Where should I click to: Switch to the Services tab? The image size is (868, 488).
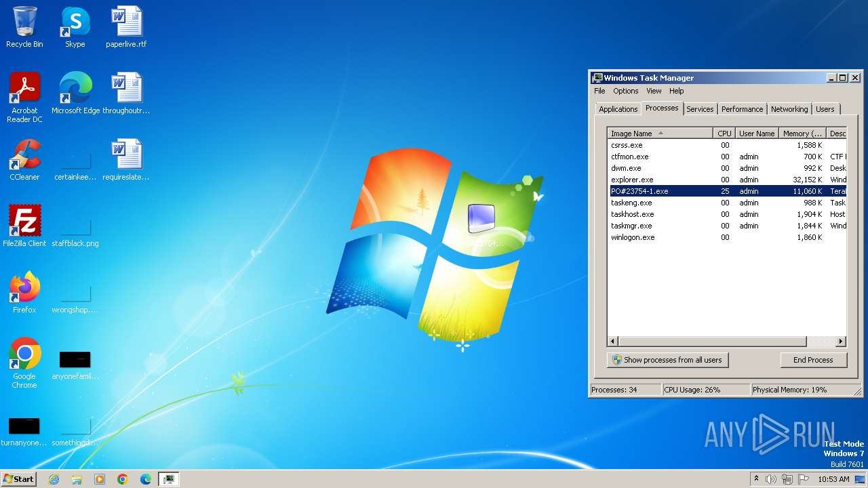coord(700,109)
